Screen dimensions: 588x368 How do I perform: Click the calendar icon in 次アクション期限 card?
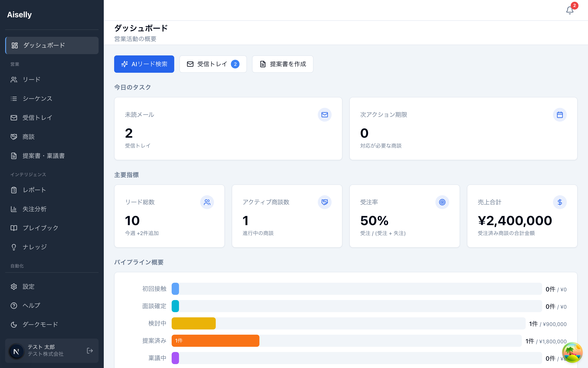560,115
